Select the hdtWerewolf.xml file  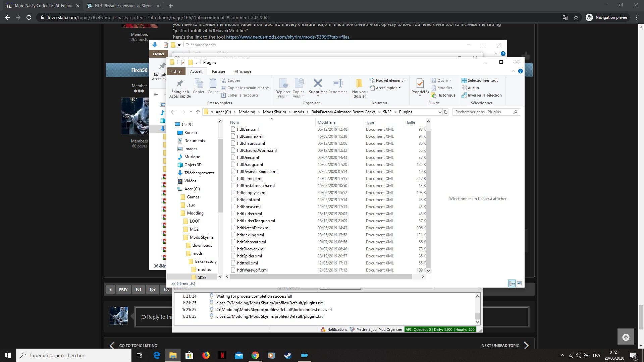pos(252,270)
